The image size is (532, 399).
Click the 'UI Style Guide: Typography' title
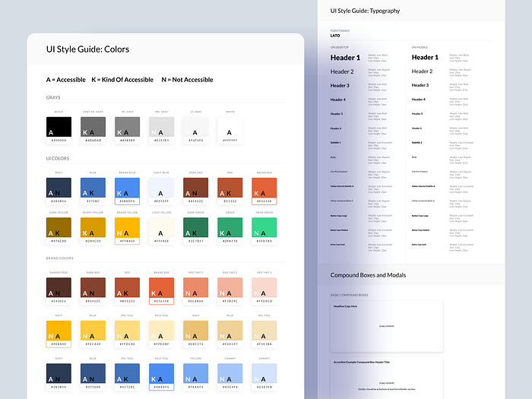[365, 11]
